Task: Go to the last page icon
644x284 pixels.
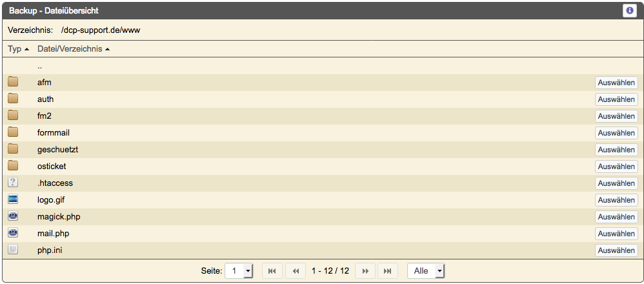Action: 387,271
